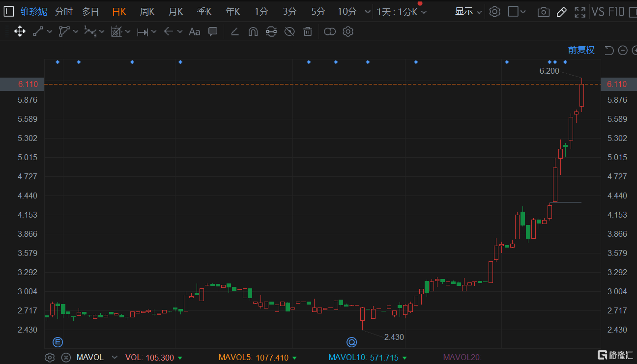The width and height of the screenshot is (637, 364).
Task: Open the 1天:1分K dropdown
Action: [x=402, y=12]
